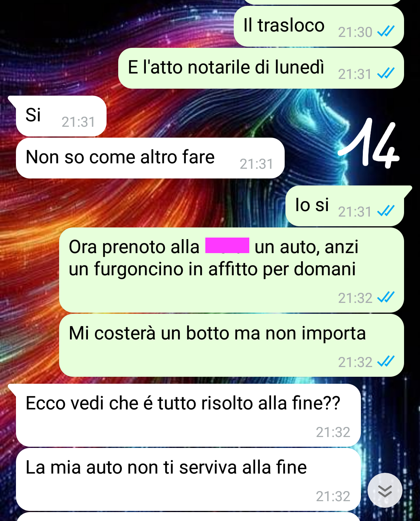Tap read ticks on "Mi costerà un botto"
The image size is (420, 521).
pos(386,362)
